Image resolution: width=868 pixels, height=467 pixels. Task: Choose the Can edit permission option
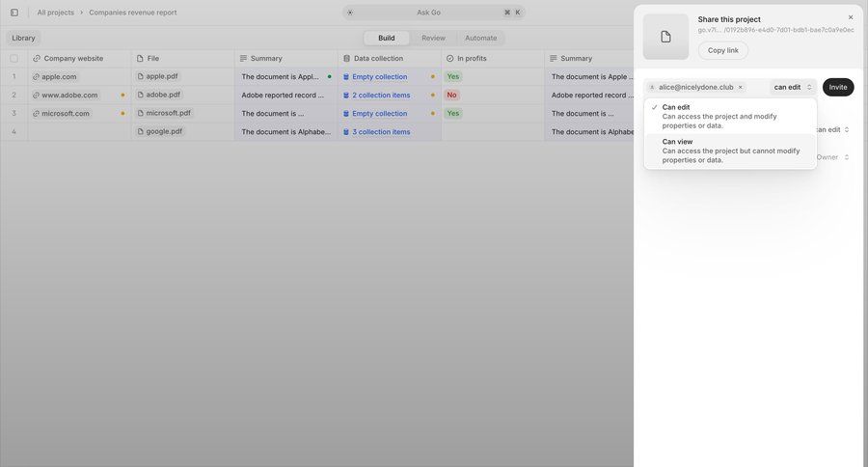click(730, 116)
